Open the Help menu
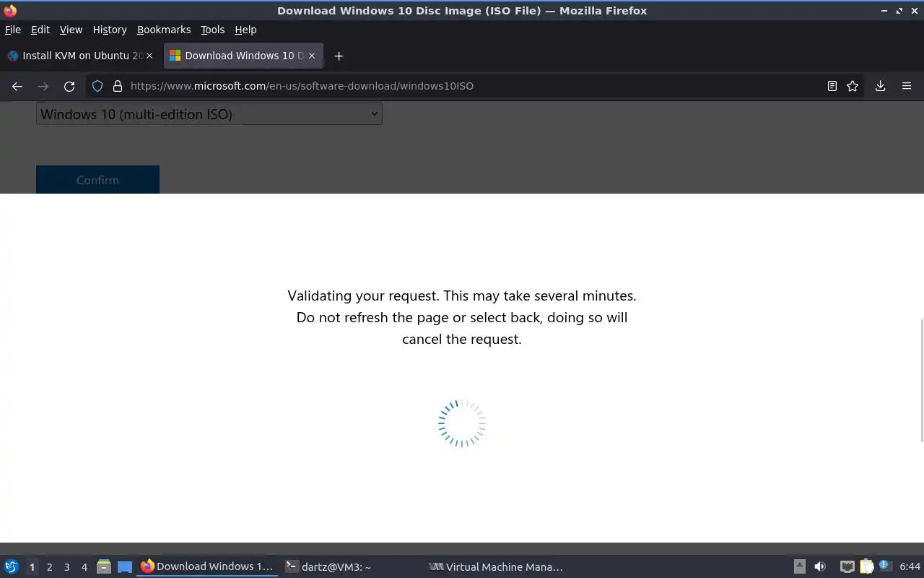The image size is (924, 578). pyautogui.click(x=245, y=30)
